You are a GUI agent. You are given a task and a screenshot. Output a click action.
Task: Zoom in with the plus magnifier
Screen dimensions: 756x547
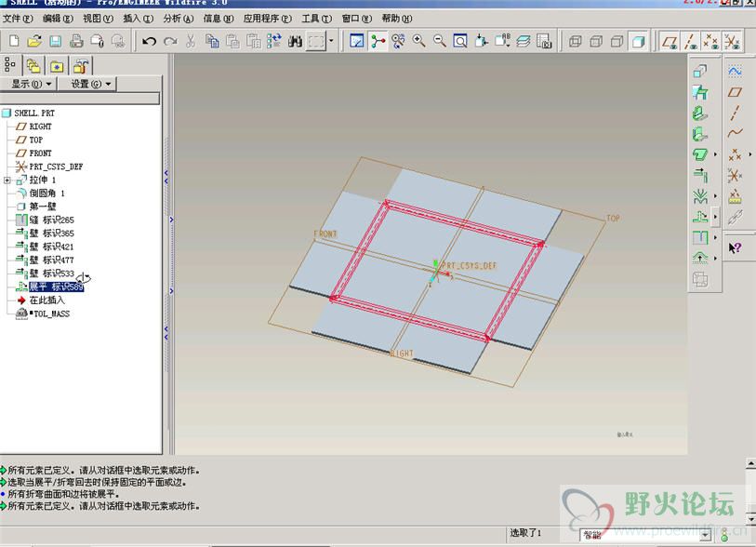click(419, 42)
